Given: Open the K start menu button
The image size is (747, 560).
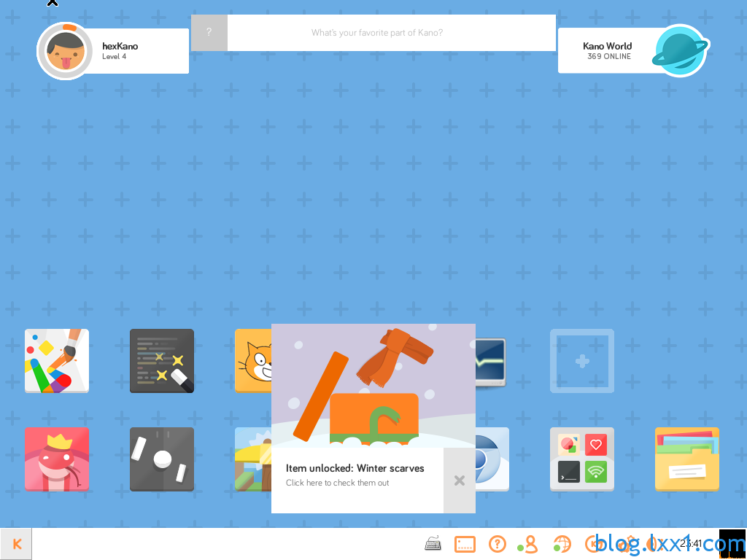Looking at the screenshot, I should point(16,544).
